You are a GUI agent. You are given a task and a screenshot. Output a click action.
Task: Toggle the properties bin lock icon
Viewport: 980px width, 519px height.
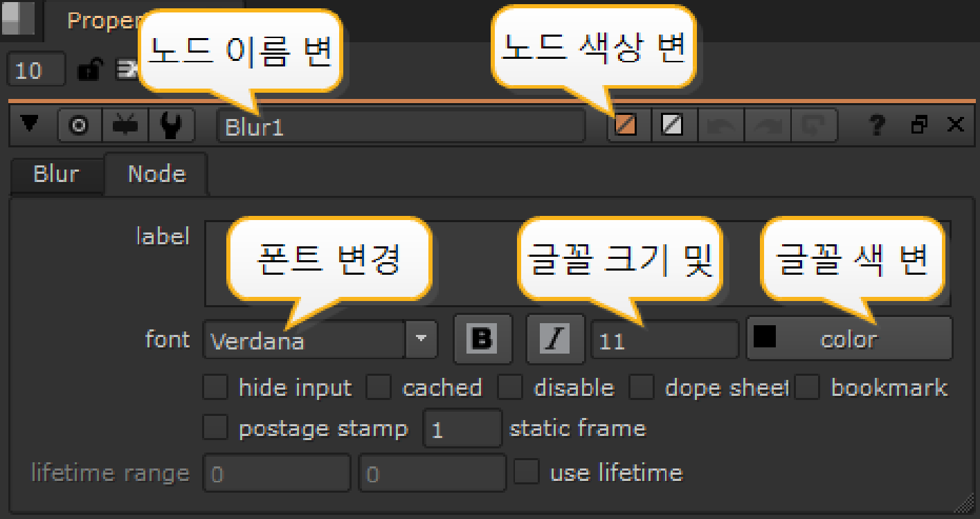click(x=90, y=70)
